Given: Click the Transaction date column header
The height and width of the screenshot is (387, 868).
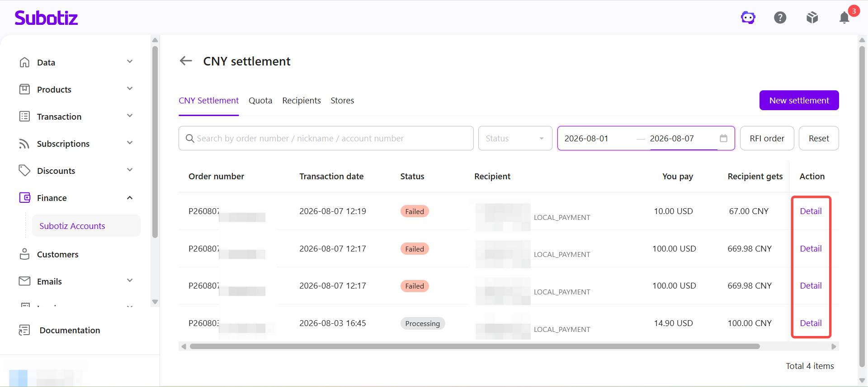Looking at the screenshot, I should coord(331,176).
